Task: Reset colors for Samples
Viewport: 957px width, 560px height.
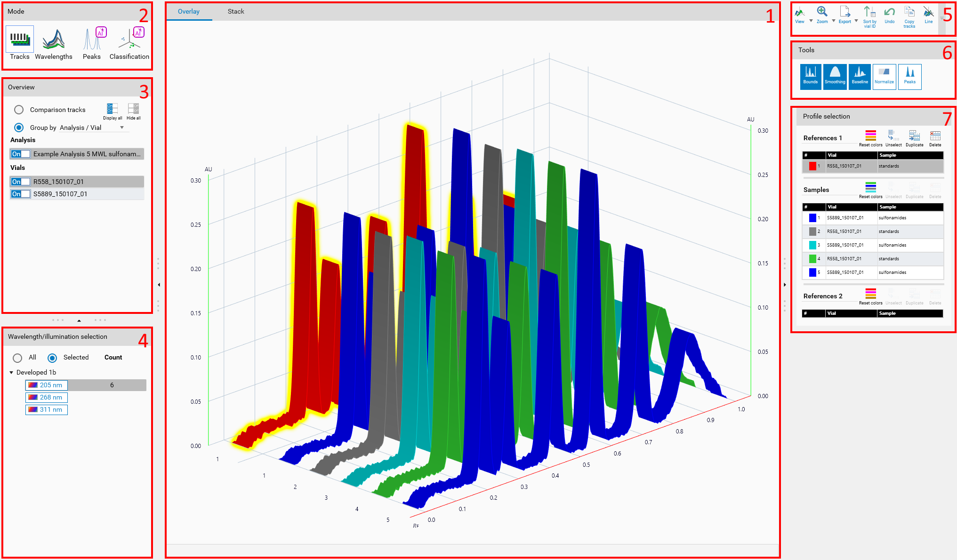Action: (870, 189)
